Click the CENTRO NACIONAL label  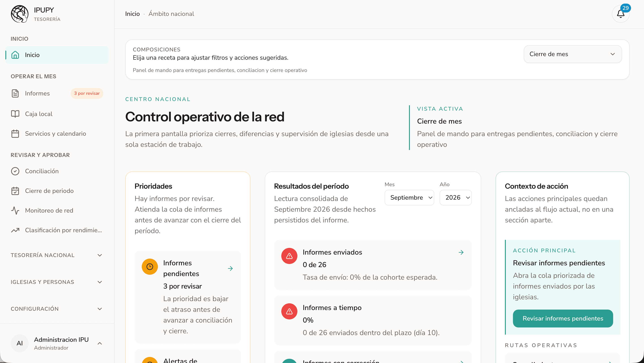(158, 99)
